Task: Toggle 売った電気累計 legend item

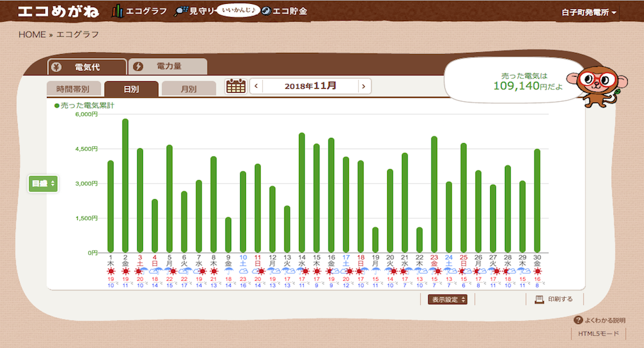Action: (84, 106)
